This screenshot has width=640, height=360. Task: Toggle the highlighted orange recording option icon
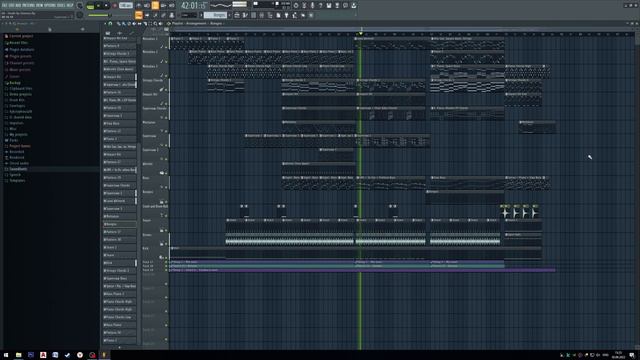155,5
